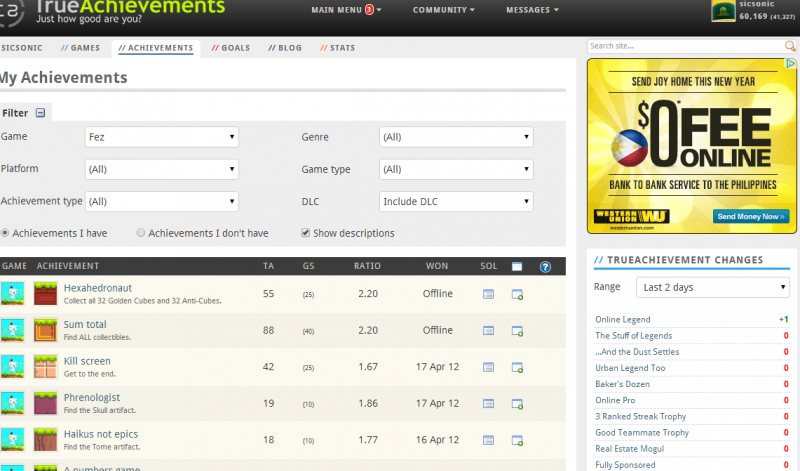Image resolution: width=800 pixels, height=471 pixels.
Task: Select Achievements I have radio button
Action: click(5, 233)
